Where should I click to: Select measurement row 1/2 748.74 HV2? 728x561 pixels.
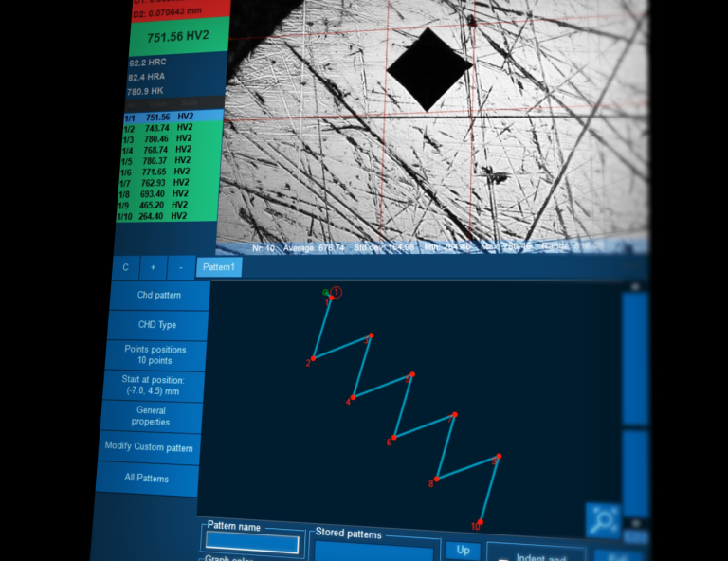(173, 128)
